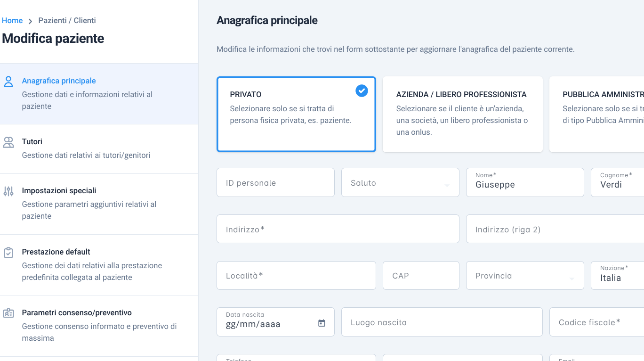The height and width of the screenshot is (361, 644).
Task: Open the Nazione dropdown showing Italia
Action: 617,275
